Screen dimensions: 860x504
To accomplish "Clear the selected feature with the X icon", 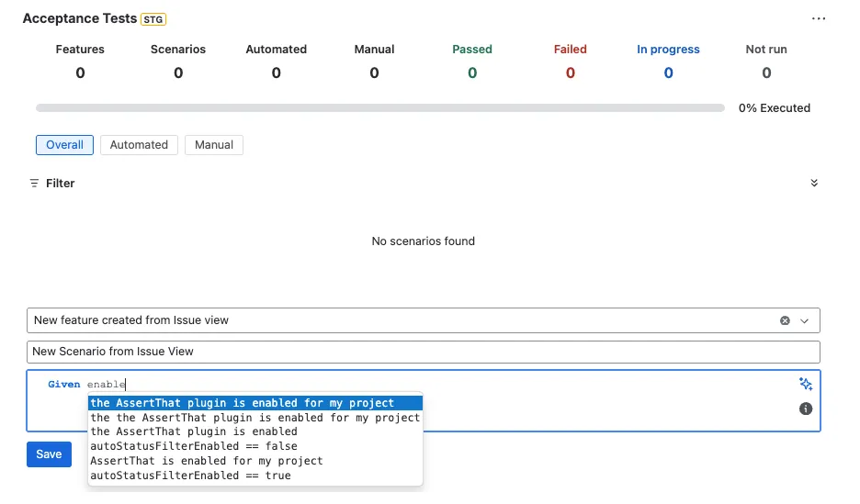I will [x=785, y=320].
